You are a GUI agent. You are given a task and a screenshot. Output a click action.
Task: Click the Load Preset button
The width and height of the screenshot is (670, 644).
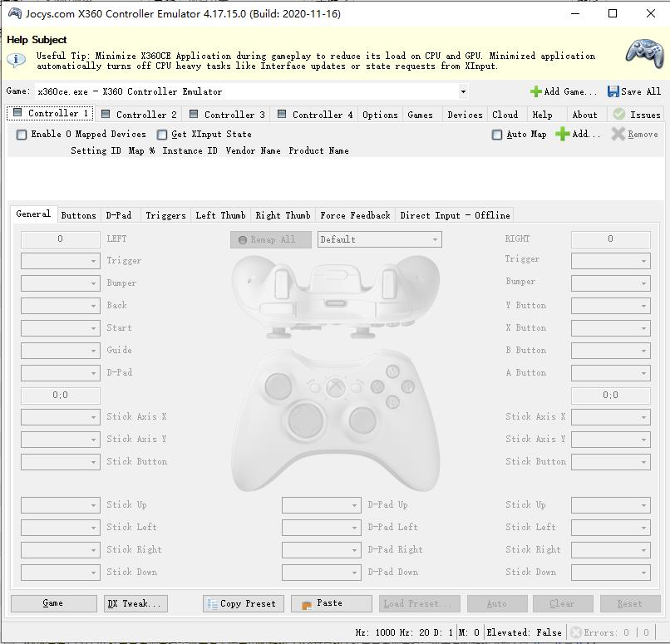[x=419, y=603]
